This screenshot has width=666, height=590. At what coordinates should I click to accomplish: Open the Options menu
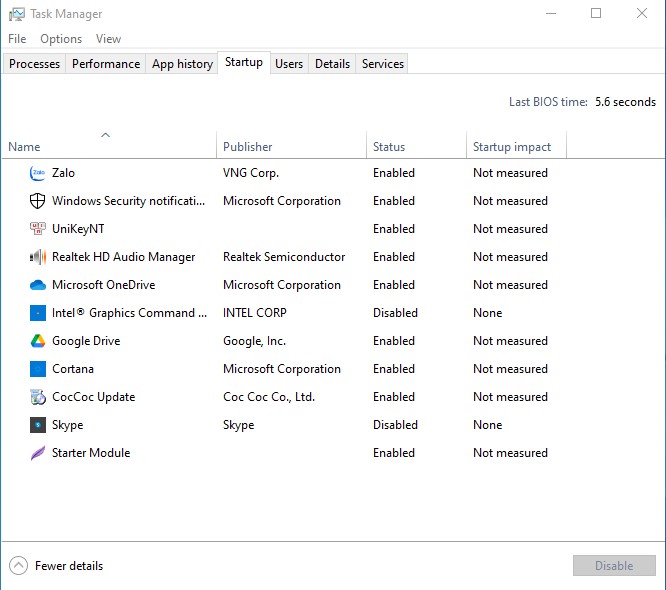61,39
